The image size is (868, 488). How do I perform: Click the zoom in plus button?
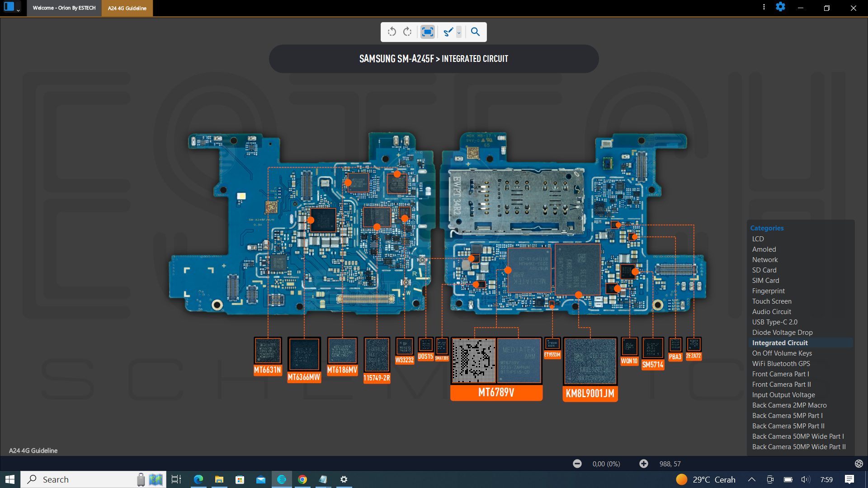(x=644, y=464)
